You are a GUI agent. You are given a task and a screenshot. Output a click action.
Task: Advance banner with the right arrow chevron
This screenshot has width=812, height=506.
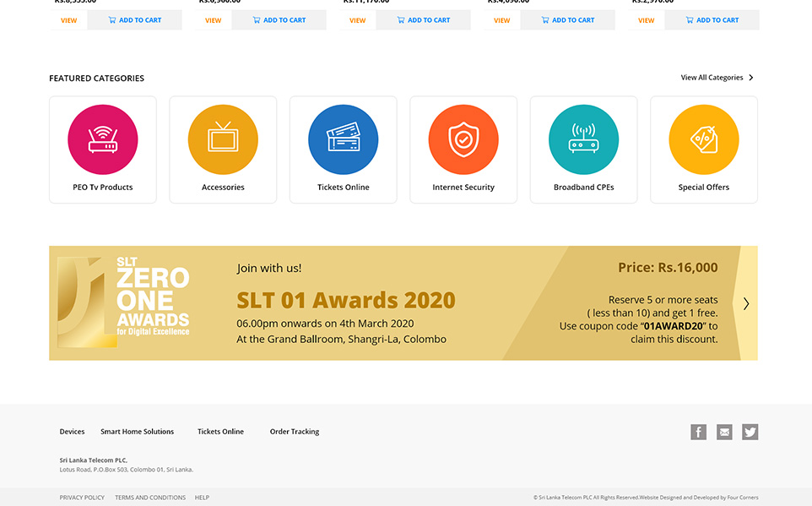[746, 303]
